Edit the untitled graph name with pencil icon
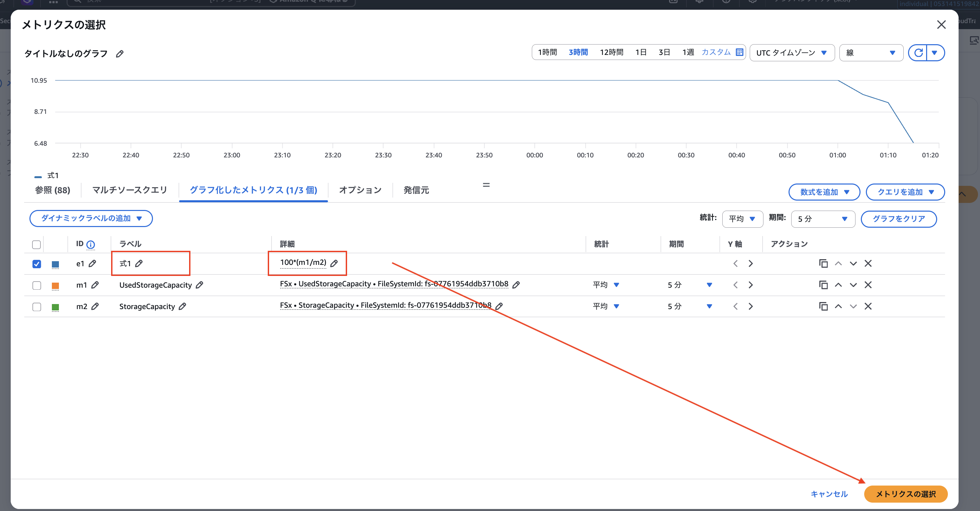Screen dimensions: 980x511 tap(120, 53)
